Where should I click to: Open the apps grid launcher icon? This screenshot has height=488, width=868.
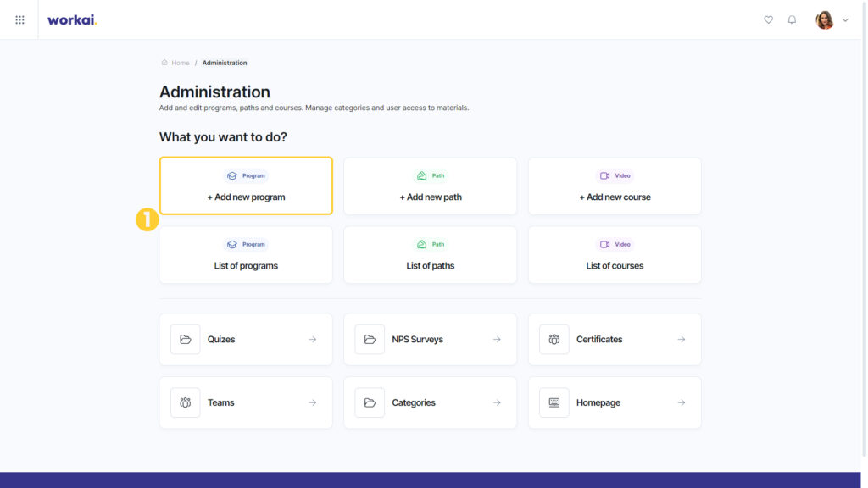coord(20,20)
